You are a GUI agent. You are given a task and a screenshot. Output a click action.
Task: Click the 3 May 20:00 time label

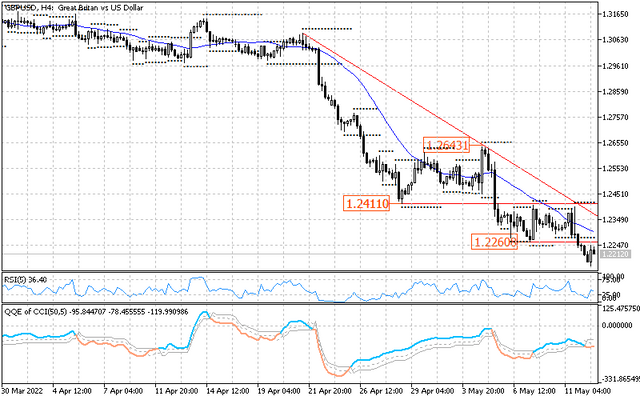coord(483,391)
